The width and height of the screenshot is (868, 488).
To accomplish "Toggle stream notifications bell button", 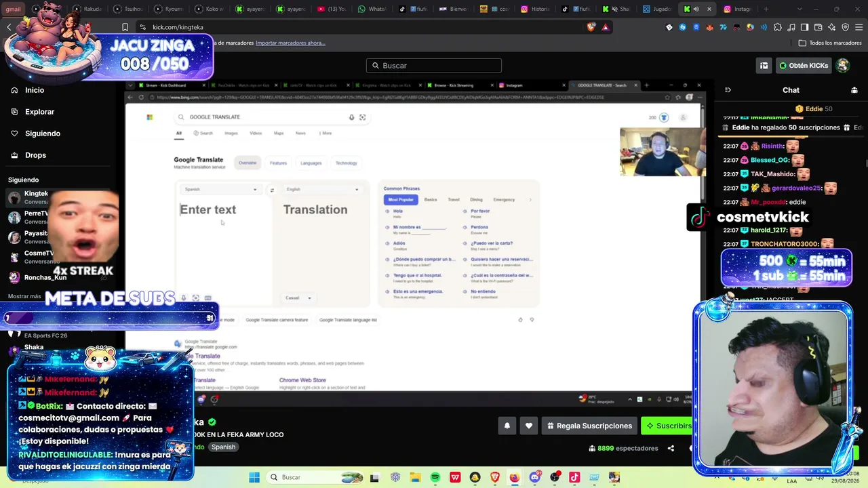I will click(507, 426).
